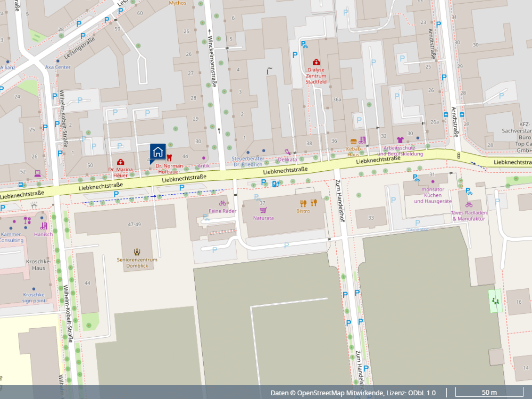Select the Taves Radladen bicycle icon
The width and height of the screenshot is (532, 399).
click(x=469, y=205)
